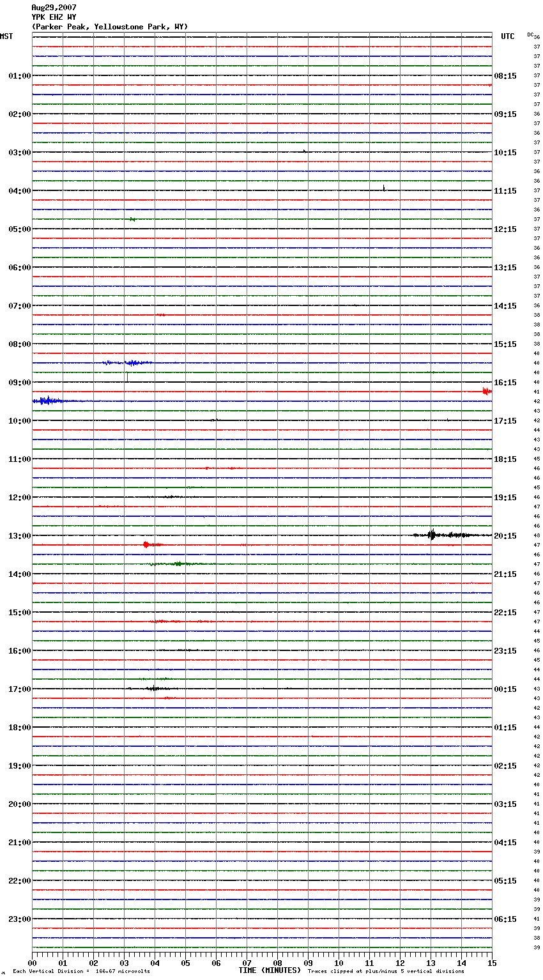
Task: Click the black spike on the 04:00 trace
Action: pos(384,188)
